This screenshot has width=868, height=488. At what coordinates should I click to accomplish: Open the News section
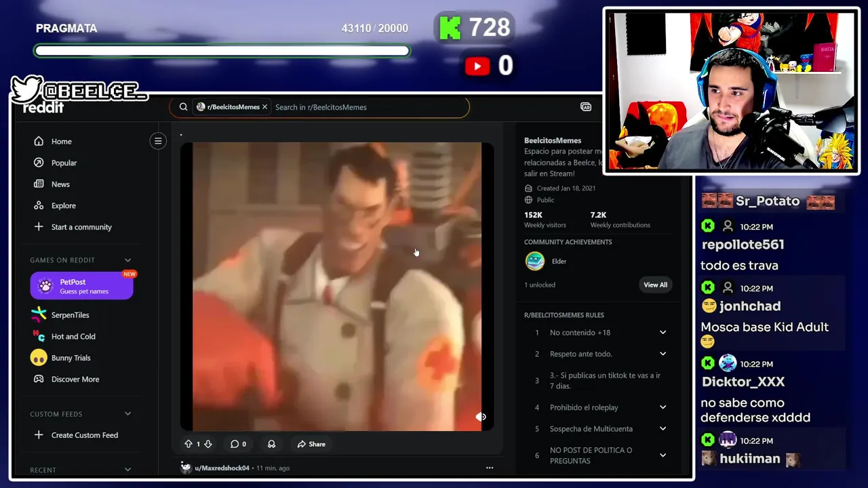pyautogui.click(x=60, y=184)
